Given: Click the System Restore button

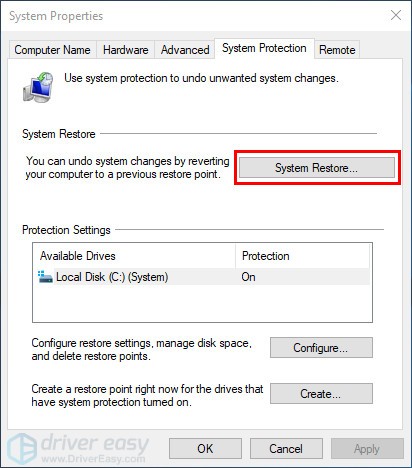Looking at the screenshot, I should click(x=317, y=168).
